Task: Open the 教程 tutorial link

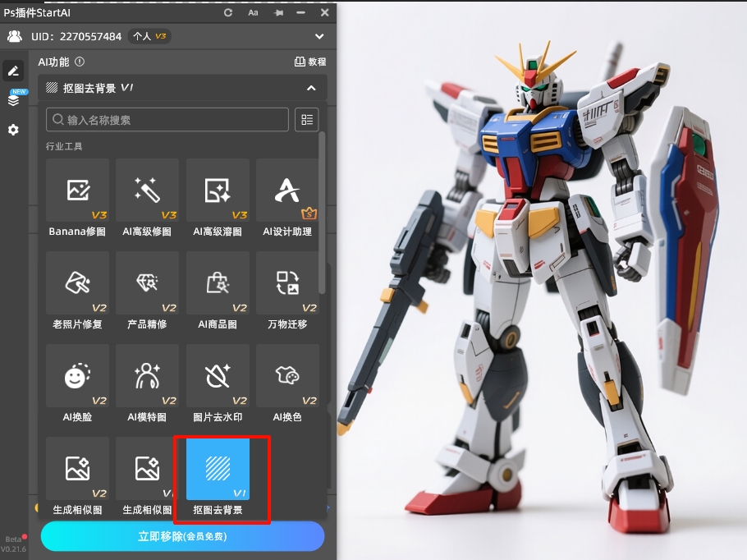Action: [310, 62]
